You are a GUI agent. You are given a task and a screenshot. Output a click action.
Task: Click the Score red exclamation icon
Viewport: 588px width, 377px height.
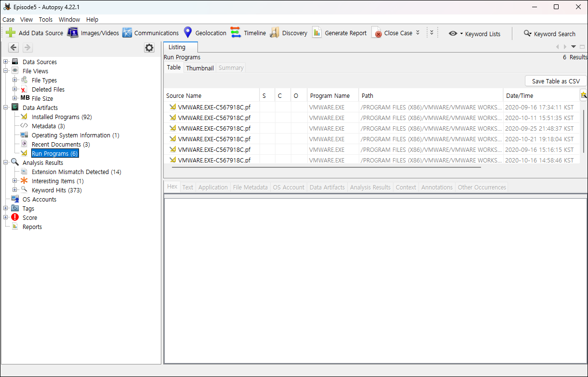(15, 217)
